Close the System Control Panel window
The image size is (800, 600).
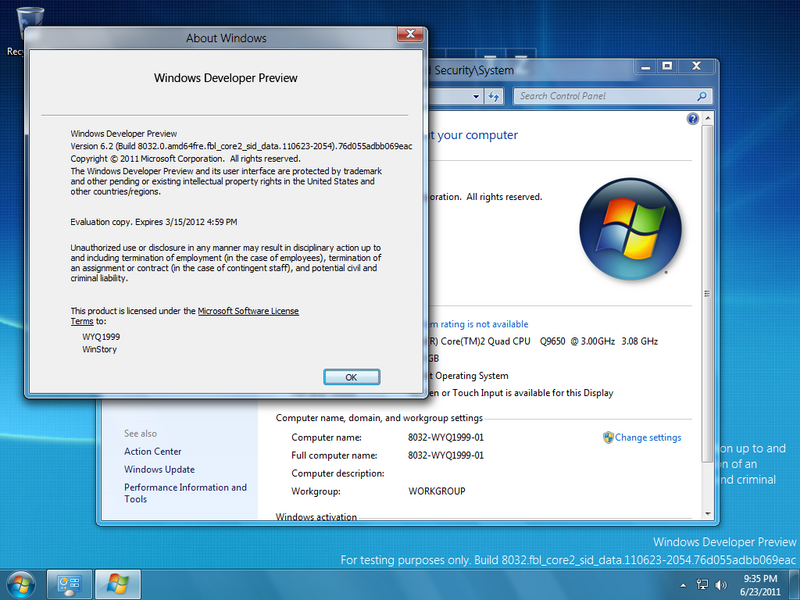[696, 66]
